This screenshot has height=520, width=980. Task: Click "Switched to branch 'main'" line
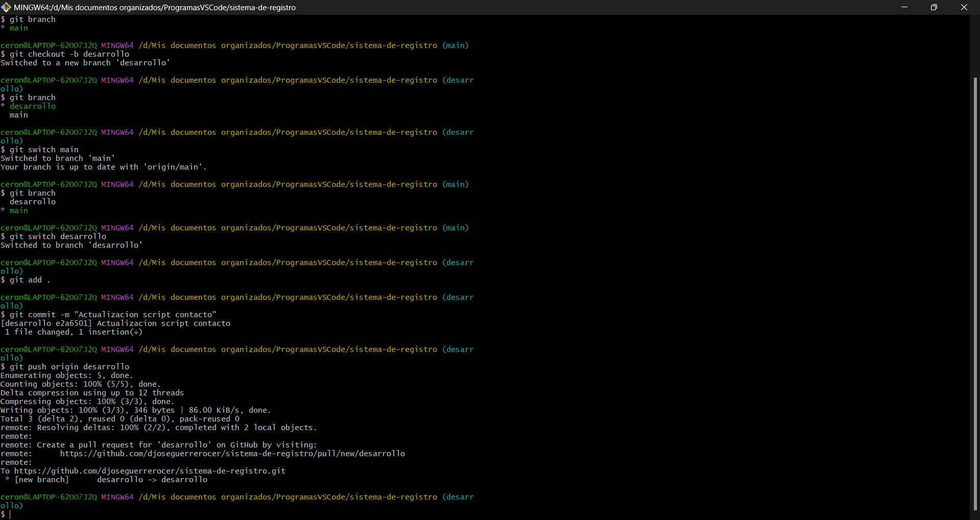tap(58, 158)
